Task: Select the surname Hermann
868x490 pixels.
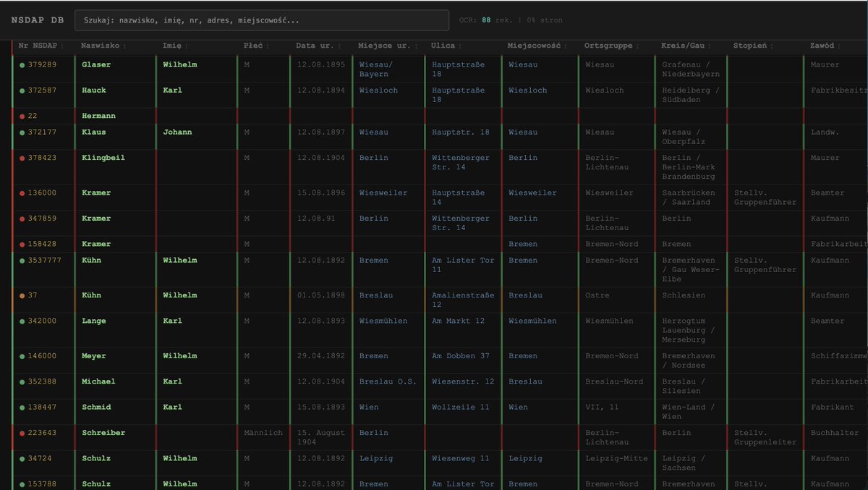Action: pos(99,116)
